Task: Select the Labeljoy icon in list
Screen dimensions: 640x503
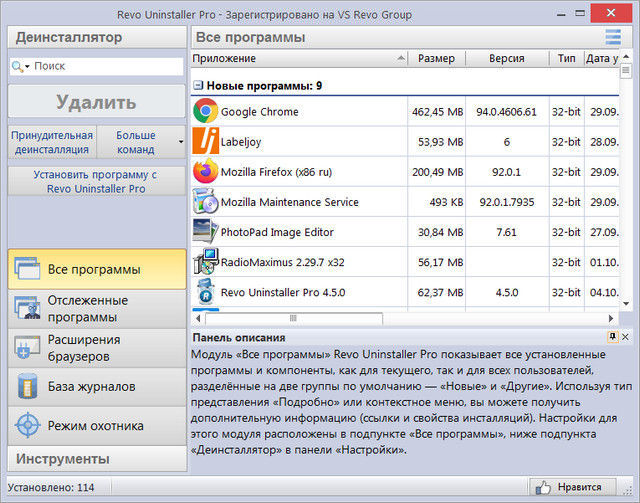Action: [206, 142]
